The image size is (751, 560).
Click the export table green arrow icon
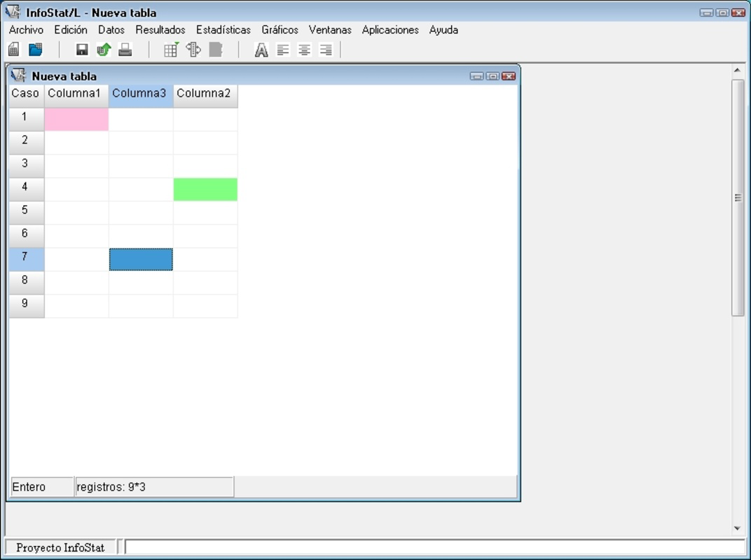104,49
